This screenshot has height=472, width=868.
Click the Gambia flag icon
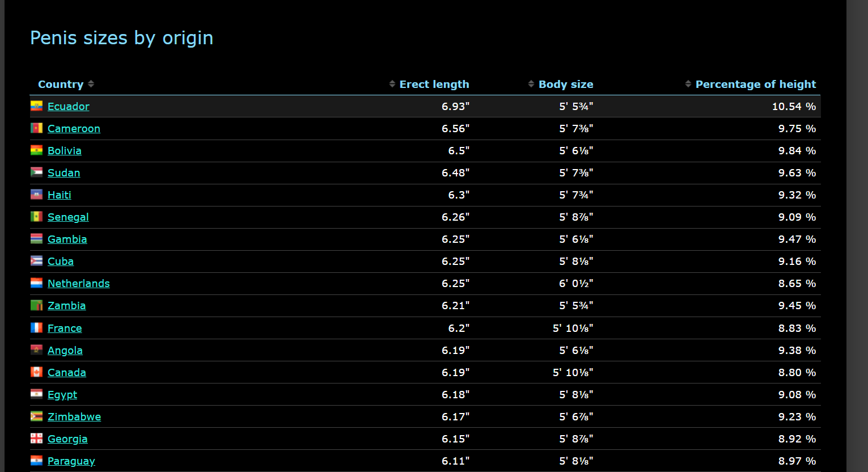click(36, 238)
